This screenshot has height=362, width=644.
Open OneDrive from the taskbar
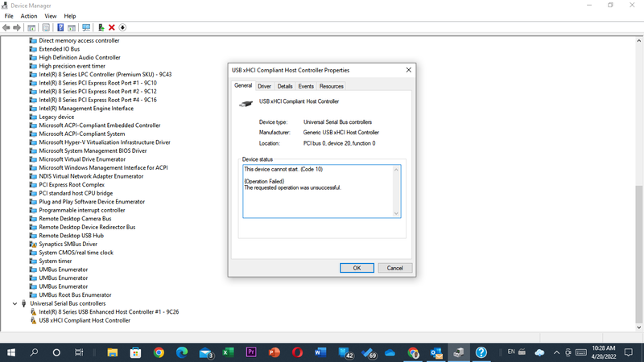coord(390,352)
